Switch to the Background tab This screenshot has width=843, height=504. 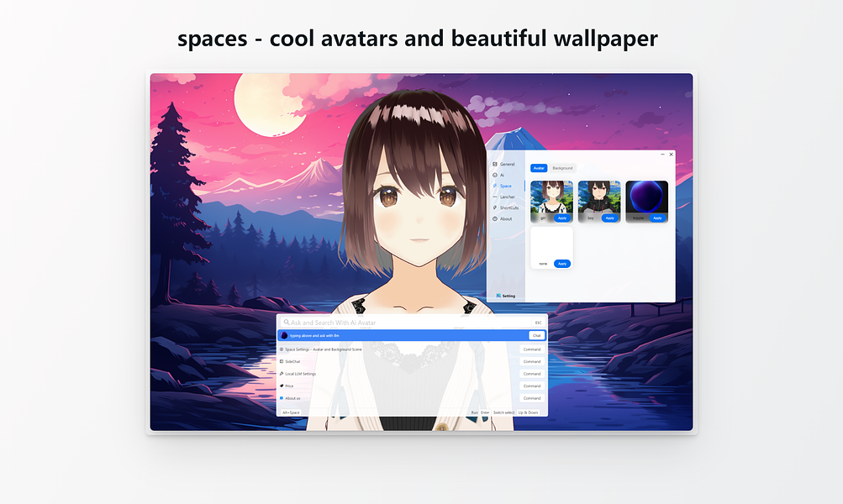pos(562,168)
